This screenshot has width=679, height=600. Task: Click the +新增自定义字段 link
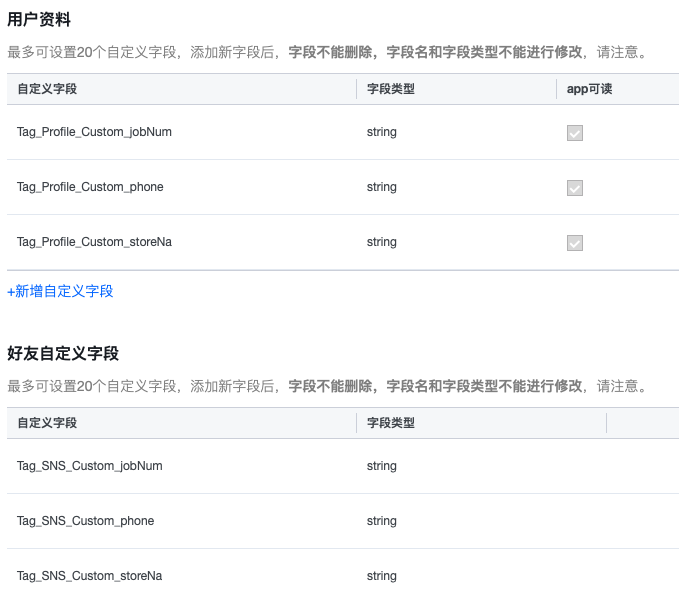60,291
